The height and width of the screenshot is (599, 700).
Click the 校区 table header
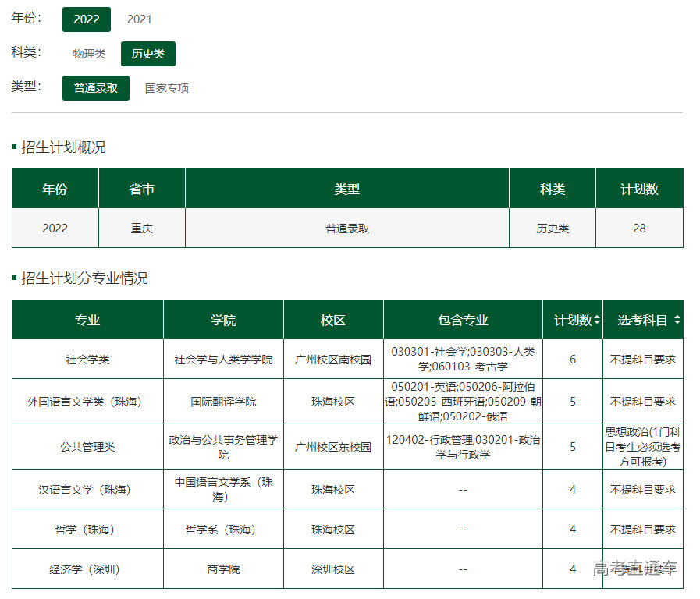pyautogui.click(x=334, y=319)
